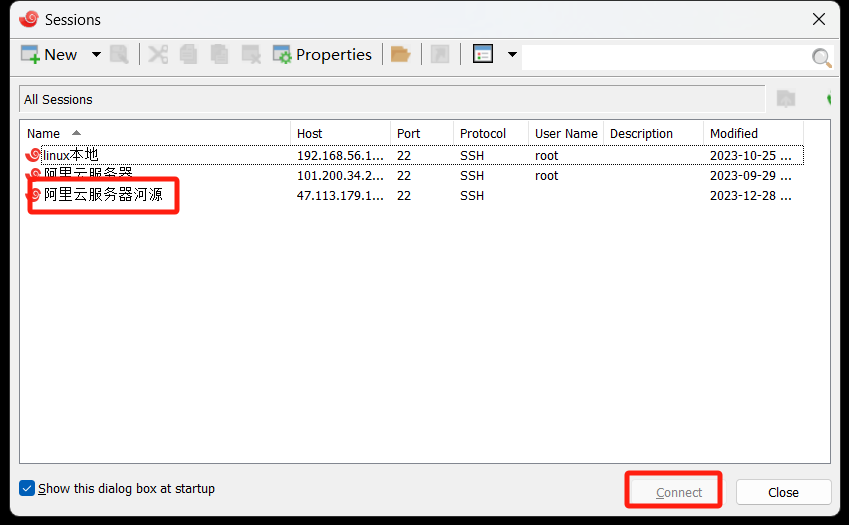Click modified date 2023-09-29
Screen dimensions: 849x525
tap(750, 176)
